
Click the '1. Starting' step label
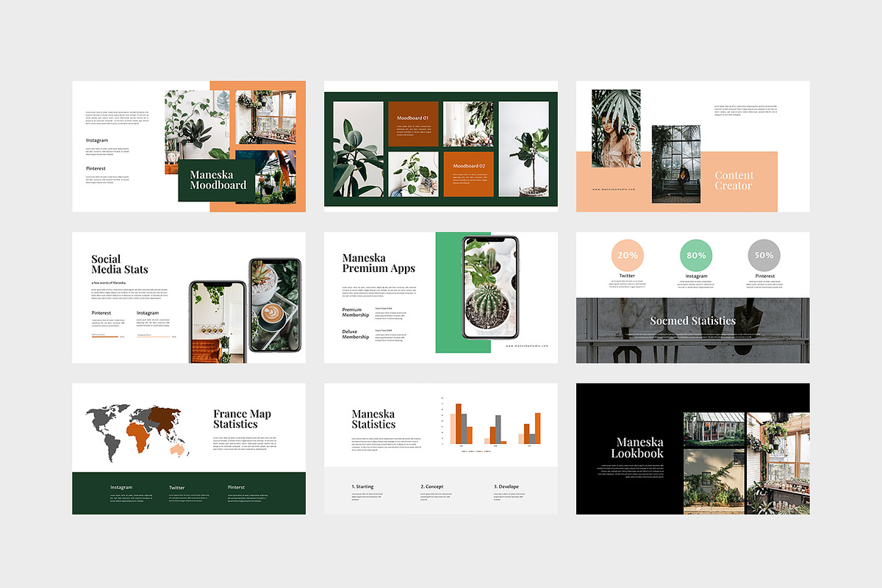(x=362, y=487)
